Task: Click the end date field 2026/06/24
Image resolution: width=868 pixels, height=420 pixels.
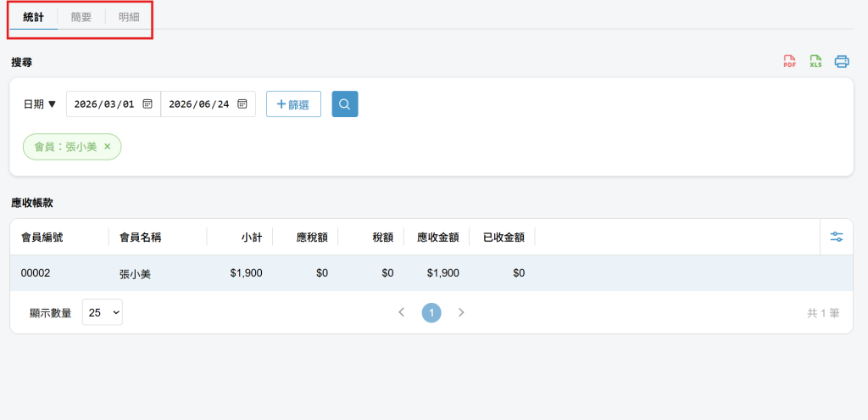Action: [209, 104]
